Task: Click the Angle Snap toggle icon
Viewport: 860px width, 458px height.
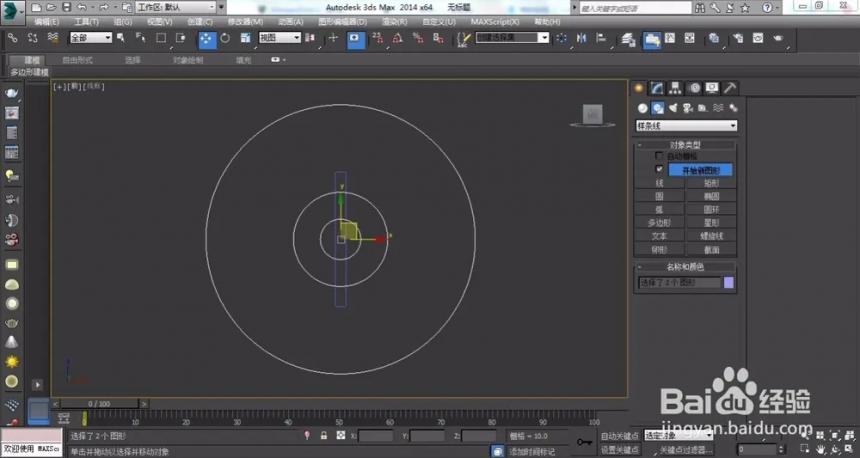Action: click(397, 38)
